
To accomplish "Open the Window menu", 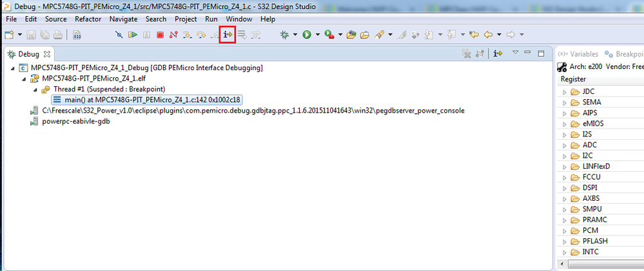I will [239, 19].
